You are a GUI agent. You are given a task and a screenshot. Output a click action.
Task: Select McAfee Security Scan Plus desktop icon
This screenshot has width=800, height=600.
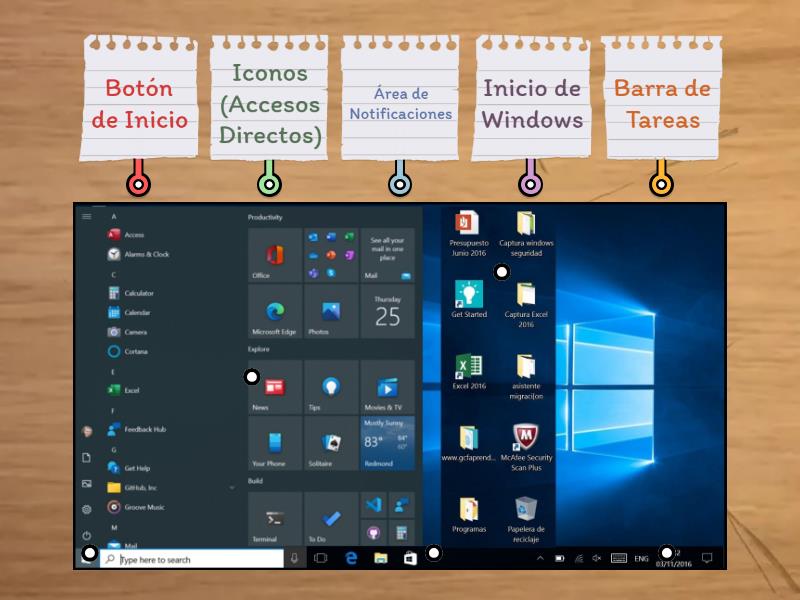point(526,447)
